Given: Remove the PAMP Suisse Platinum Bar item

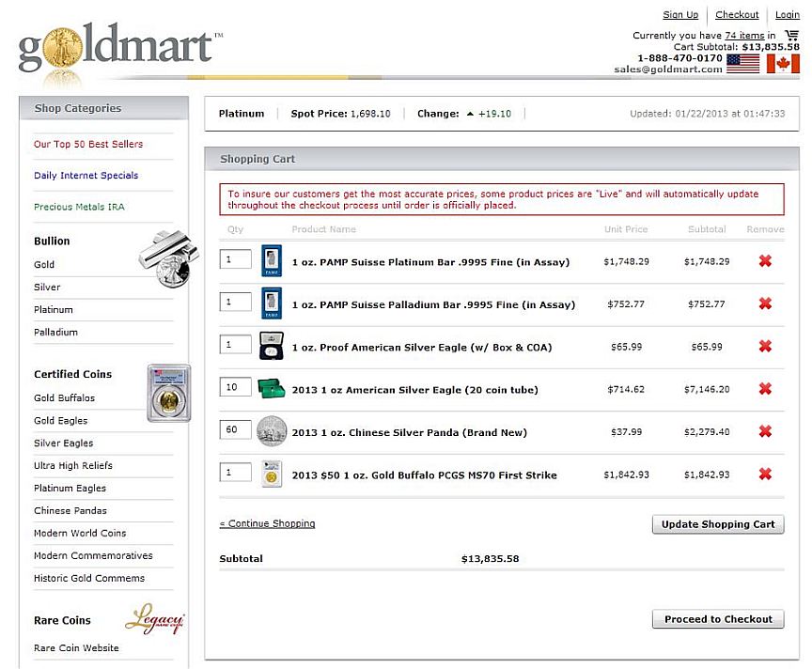Looking at the screenshot, I should (765, 261).
